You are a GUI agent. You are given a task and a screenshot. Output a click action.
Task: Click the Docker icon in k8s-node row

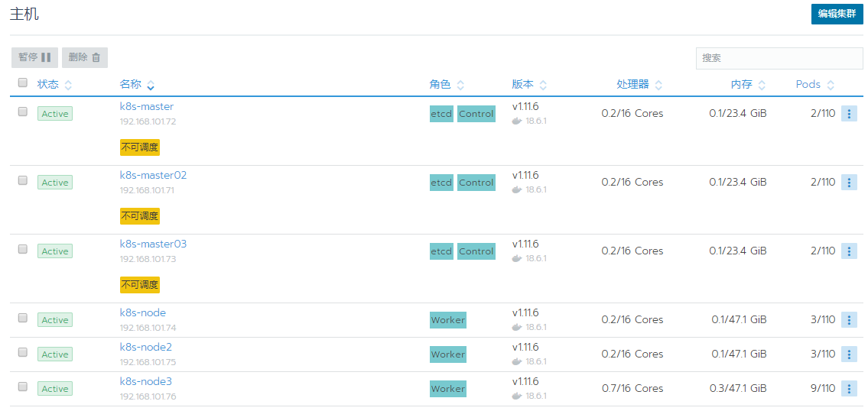pos(517,327)
